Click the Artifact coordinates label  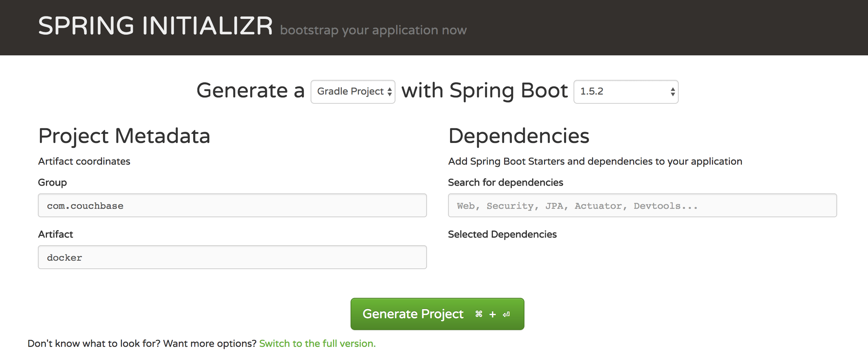84,161
